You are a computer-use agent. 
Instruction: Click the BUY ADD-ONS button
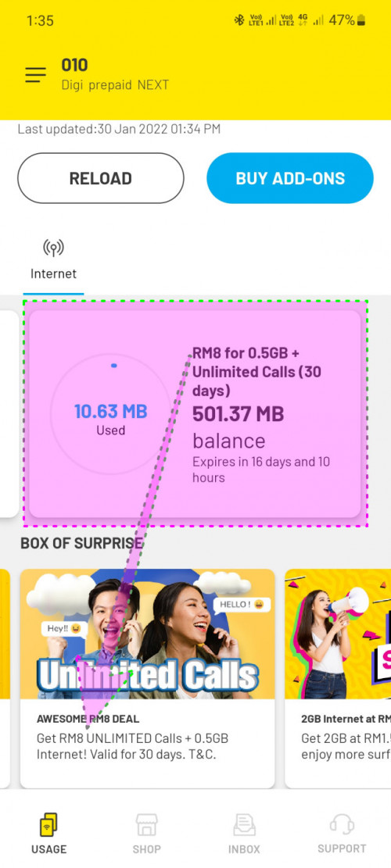290,178
